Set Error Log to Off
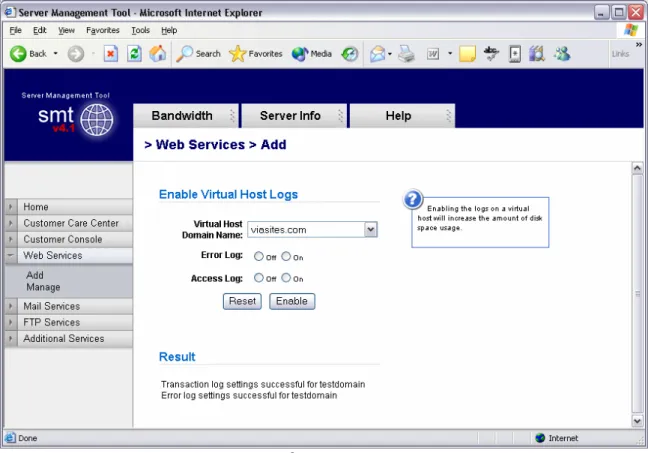Screen dimensions: 648x453 click(x=259, y=256)
